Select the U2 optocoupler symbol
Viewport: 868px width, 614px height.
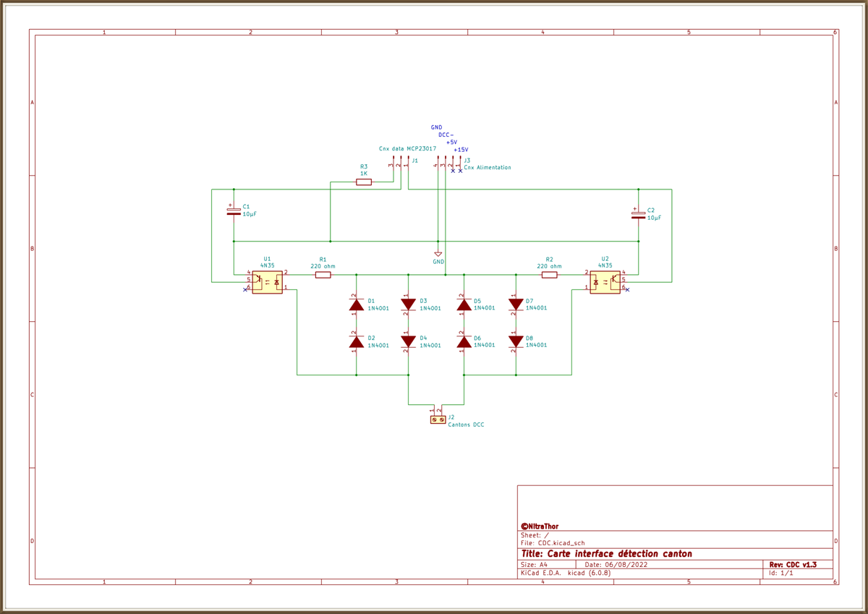coord(605,282)
